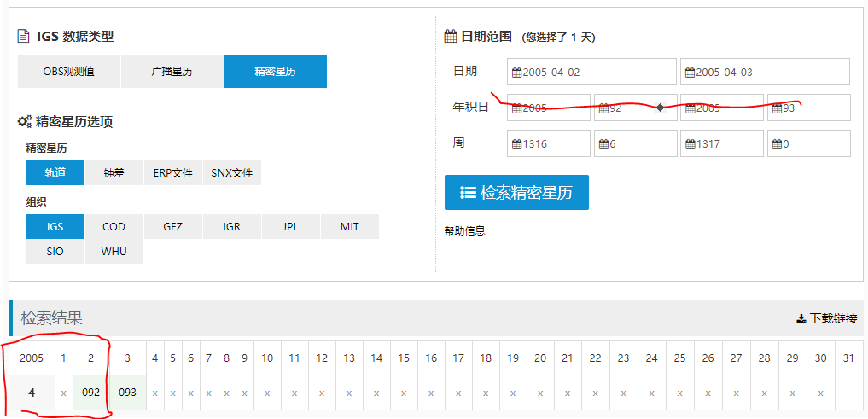Click the day 1 column header
Image resolution: width=868 pixels, height=419 pixels.
(x=64, y=358)
